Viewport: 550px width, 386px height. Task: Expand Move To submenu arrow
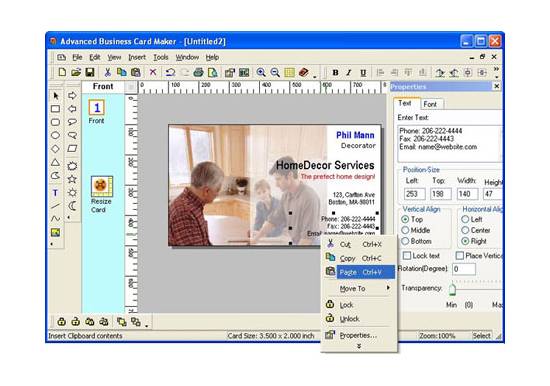click(x=388, y=288)
